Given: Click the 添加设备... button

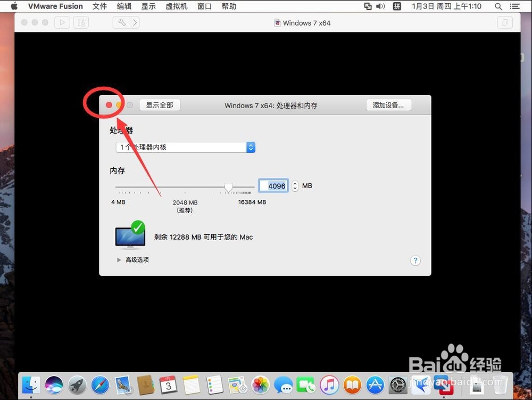Looking at the screenshot, I should 388,105.
